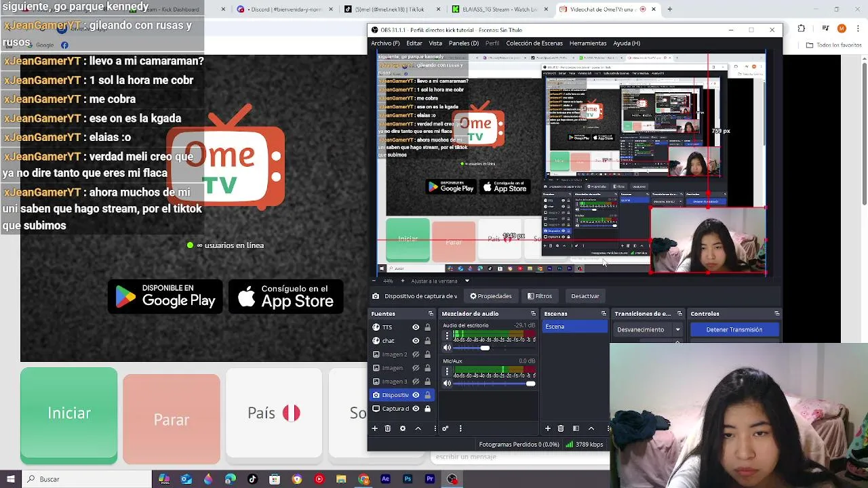Show the Imagen 3 source
Screen dimensions: 868x488
click(416, 382)
